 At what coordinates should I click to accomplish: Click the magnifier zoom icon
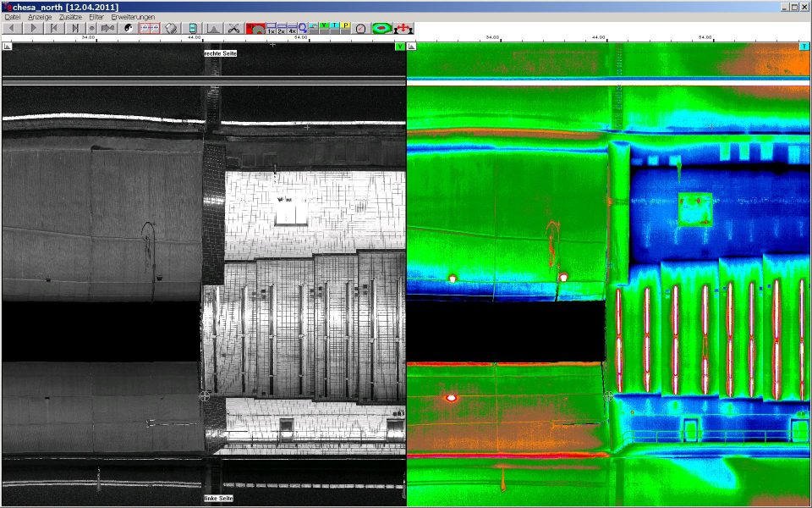point(302,28)
